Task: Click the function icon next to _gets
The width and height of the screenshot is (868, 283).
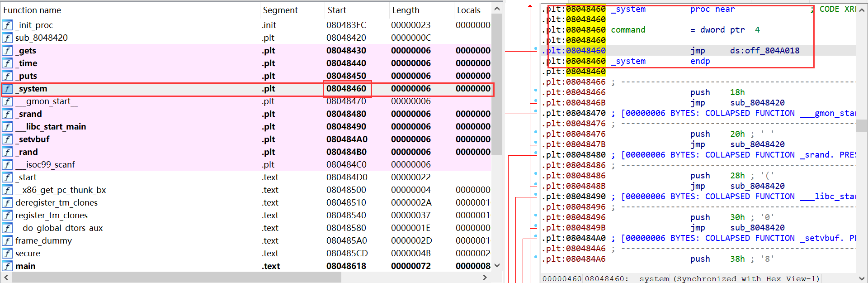Action: coord(7,51)
